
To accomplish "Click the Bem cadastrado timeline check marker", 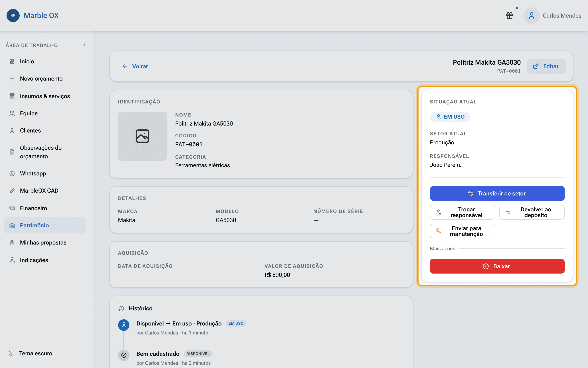I will [x=124, y=355].
